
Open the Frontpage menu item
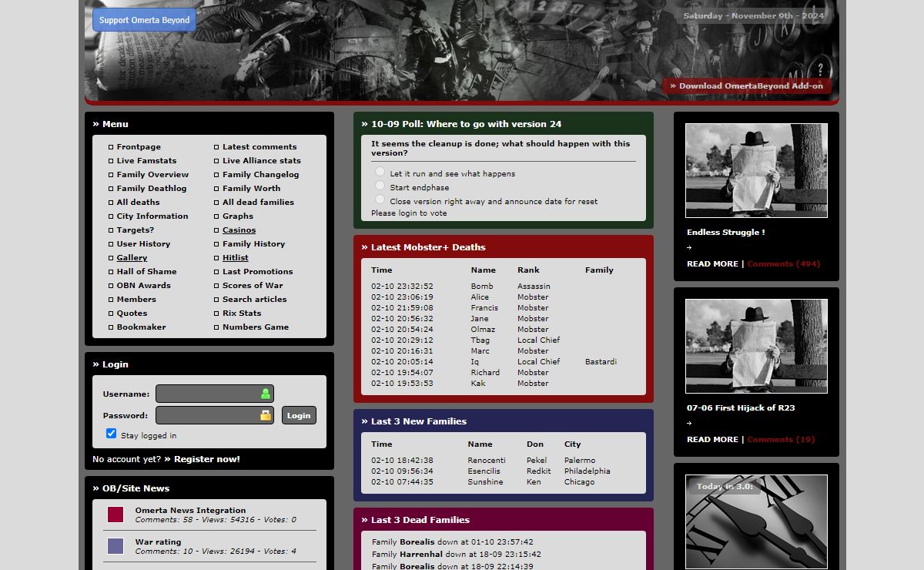139,147
